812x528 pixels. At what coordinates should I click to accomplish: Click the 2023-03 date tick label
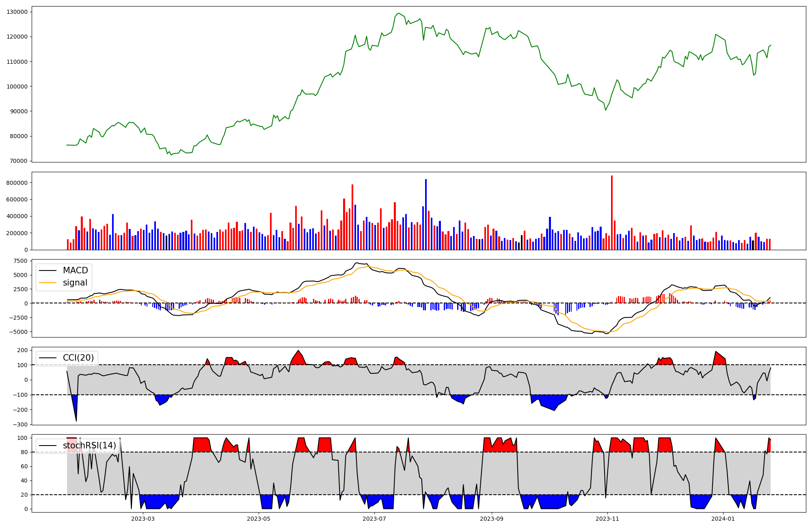coord(143,519)
